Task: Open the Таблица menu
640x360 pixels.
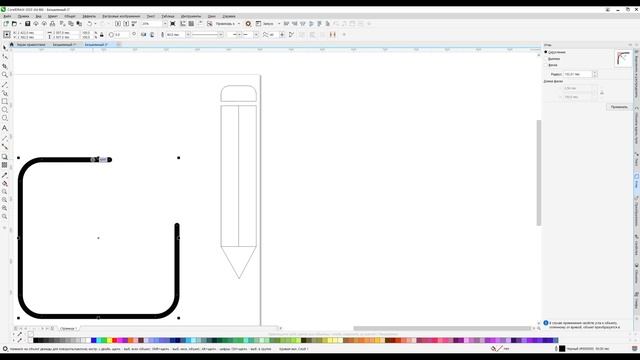Action: (168, 16)
